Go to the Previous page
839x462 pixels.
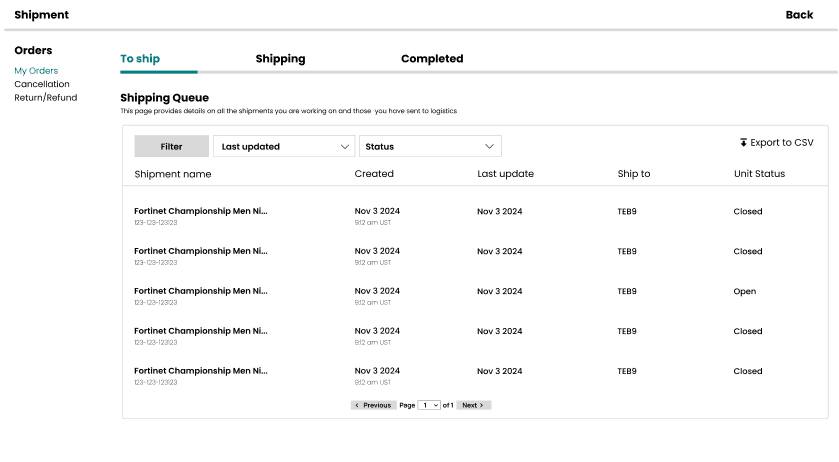tap(373, 405)
